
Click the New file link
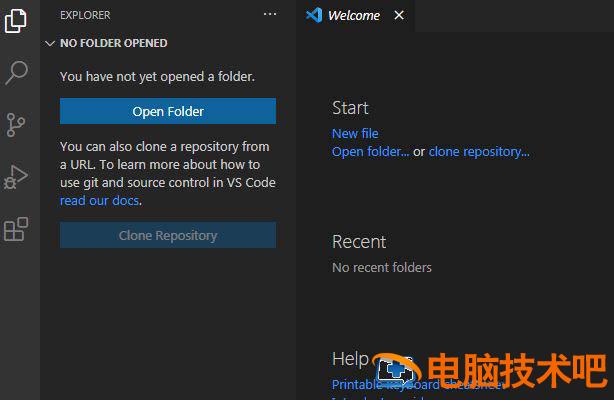(x=355, y=134)
